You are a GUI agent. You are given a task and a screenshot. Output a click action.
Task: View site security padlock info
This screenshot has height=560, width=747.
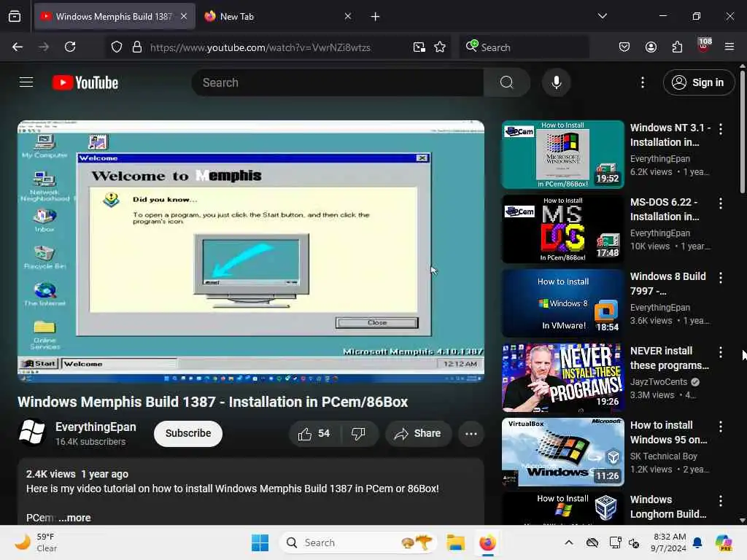pyautogui.click(x=137, y=47)
